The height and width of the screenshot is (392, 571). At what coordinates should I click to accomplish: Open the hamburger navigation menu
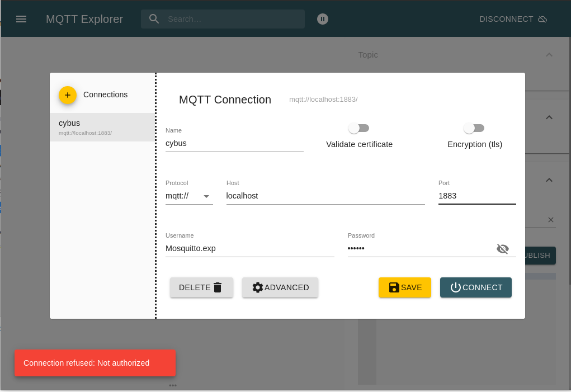coord(21,19)
